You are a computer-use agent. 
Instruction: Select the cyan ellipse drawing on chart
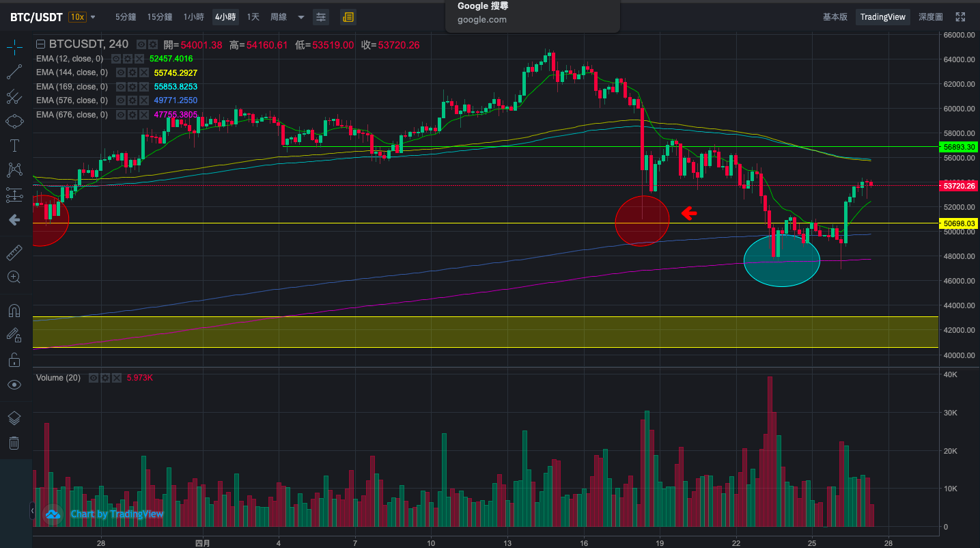(x=781, y=260)
